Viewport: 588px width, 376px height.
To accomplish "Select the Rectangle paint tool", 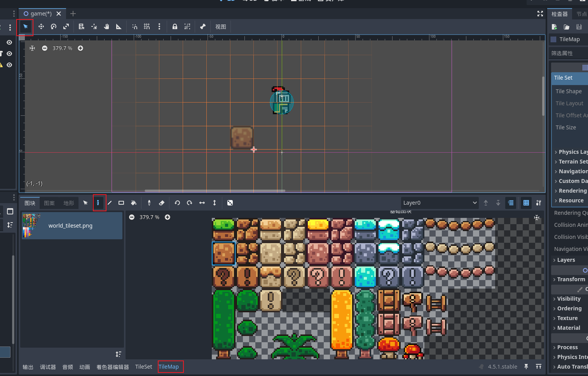I will (121, 203).
